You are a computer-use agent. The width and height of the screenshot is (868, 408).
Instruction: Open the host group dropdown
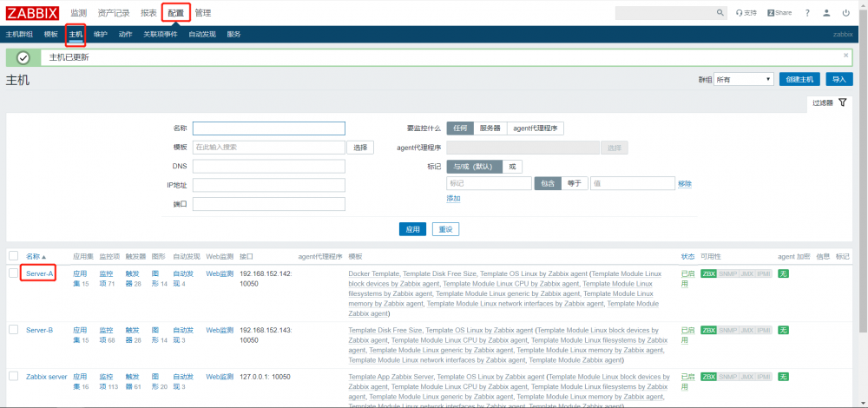744,79
